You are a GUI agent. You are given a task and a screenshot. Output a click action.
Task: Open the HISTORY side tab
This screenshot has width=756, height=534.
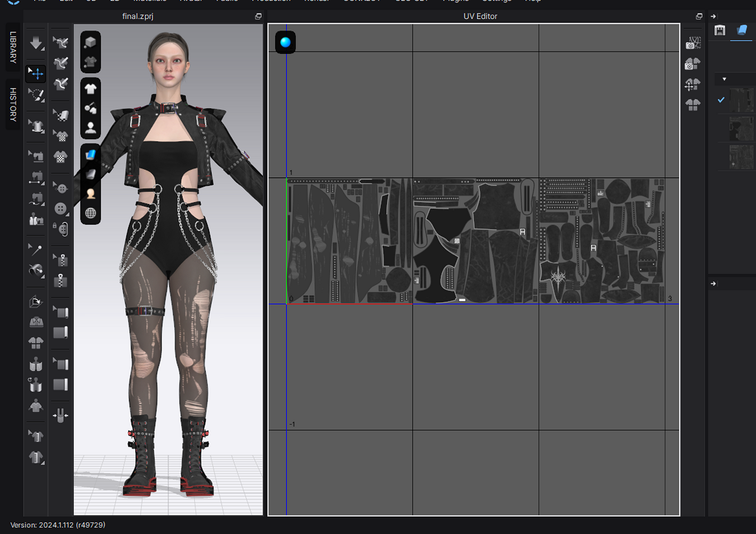pos(13,104)
